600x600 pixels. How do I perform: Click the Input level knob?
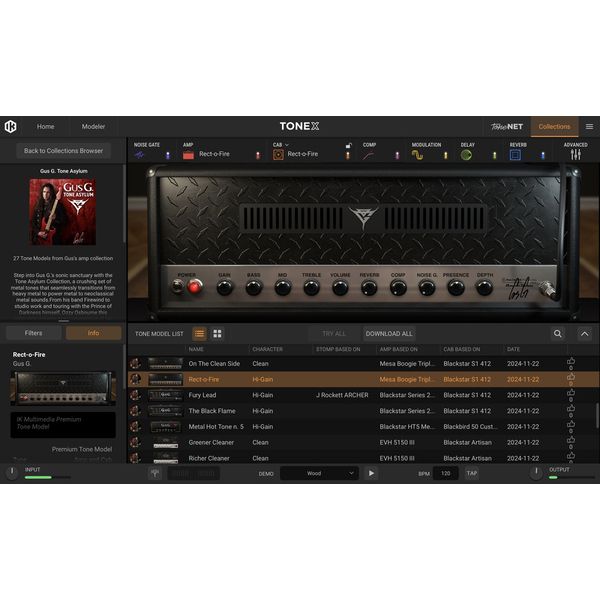12,473
